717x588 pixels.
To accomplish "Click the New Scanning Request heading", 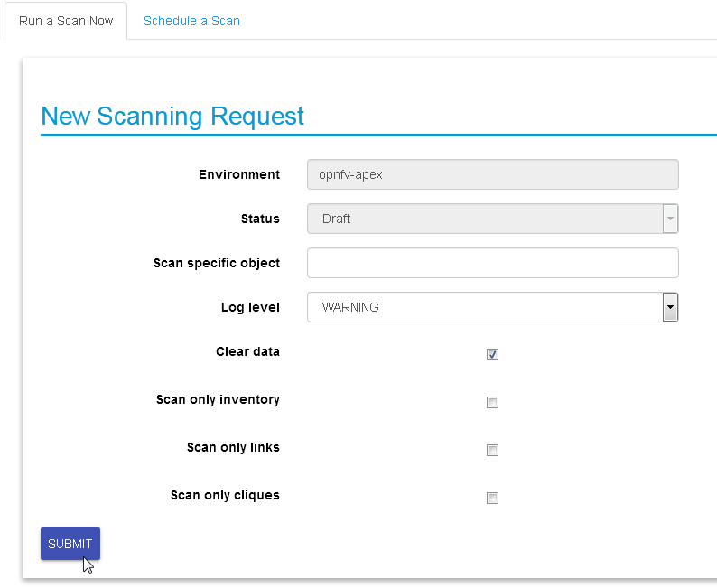I will point(172,117).
